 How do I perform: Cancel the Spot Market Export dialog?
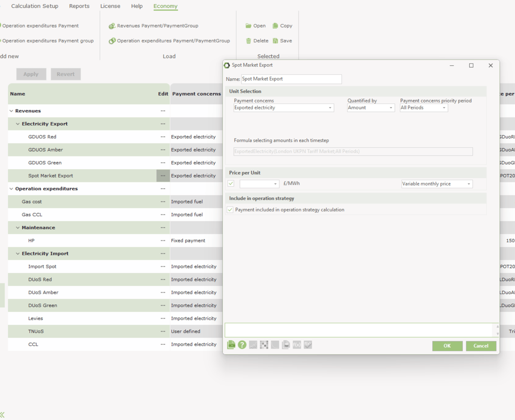(481, 346)
